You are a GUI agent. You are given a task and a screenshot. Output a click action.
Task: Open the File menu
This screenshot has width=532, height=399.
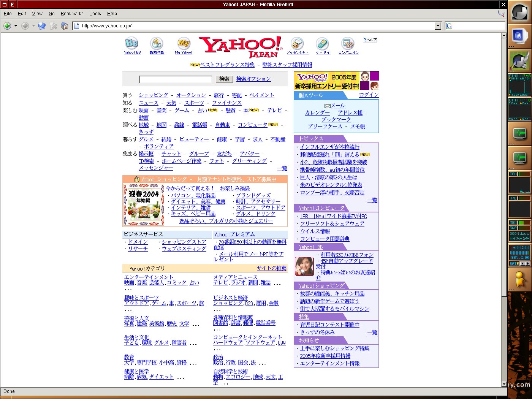coord(8,14)
